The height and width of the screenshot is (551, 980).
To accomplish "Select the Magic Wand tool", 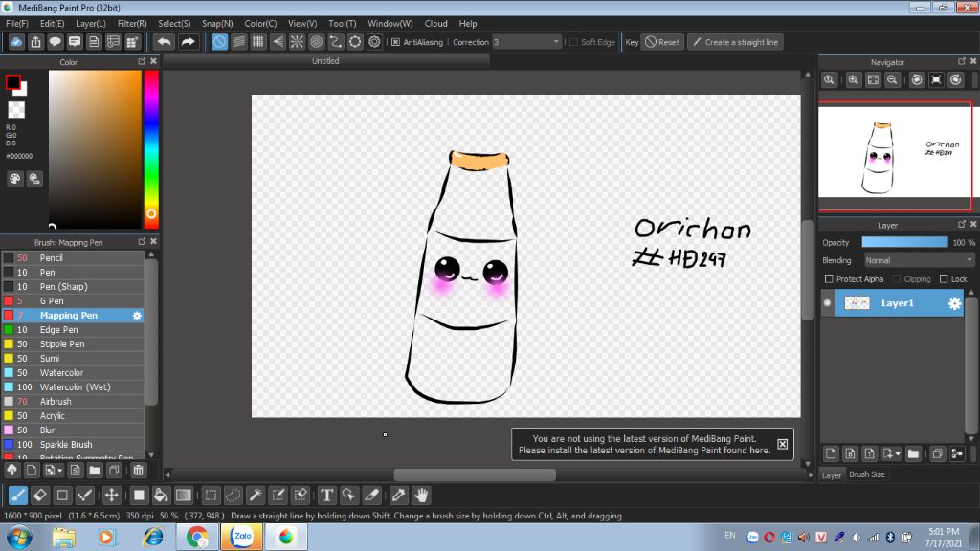I will pyautogui.click(x=256, y=496).
